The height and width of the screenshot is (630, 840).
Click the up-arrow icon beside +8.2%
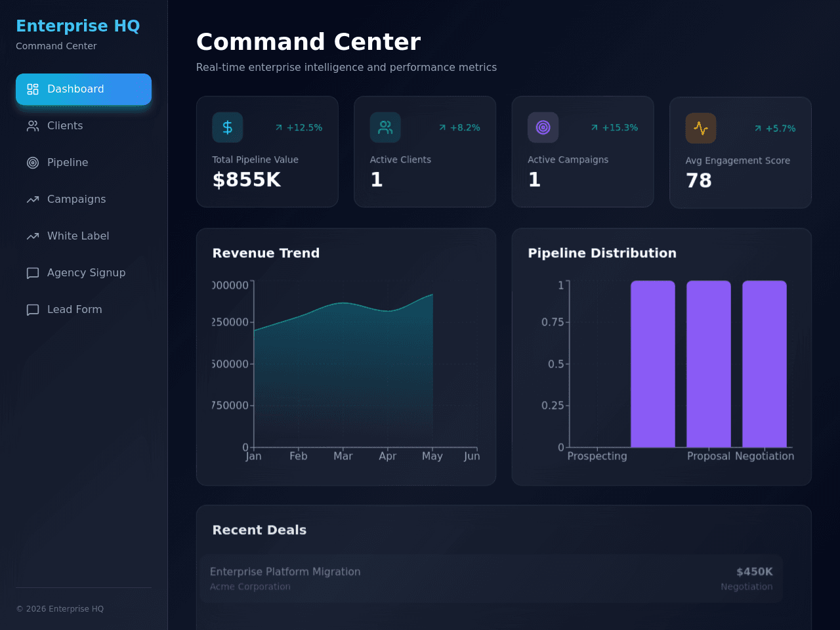(442, 127)
